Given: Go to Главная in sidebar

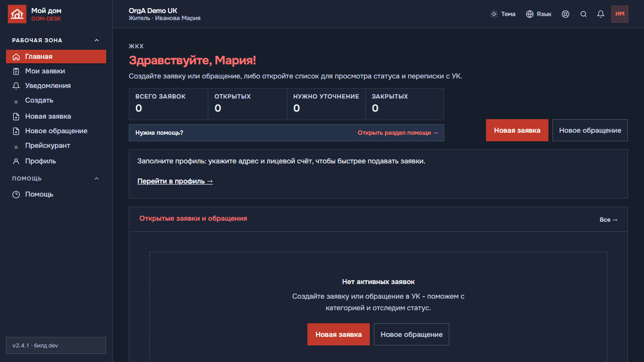Looking at the screenshot, I should [56, 57].
